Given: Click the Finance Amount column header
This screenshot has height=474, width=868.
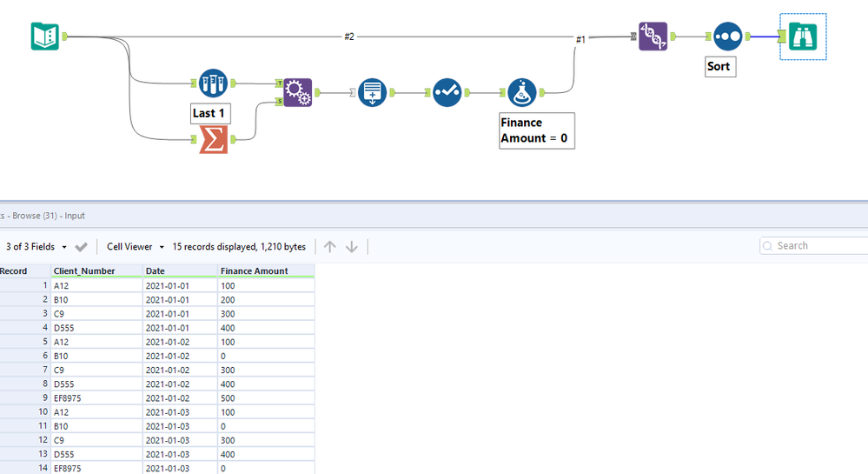Looking at the screenshot, I should (x=266, y=271).
